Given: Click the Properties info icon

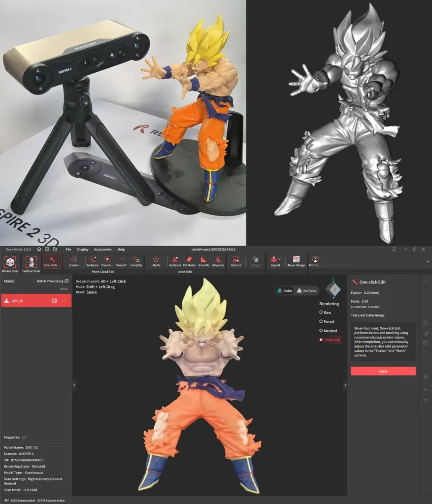Looking at the screenshot, I should tap(24, 437).
